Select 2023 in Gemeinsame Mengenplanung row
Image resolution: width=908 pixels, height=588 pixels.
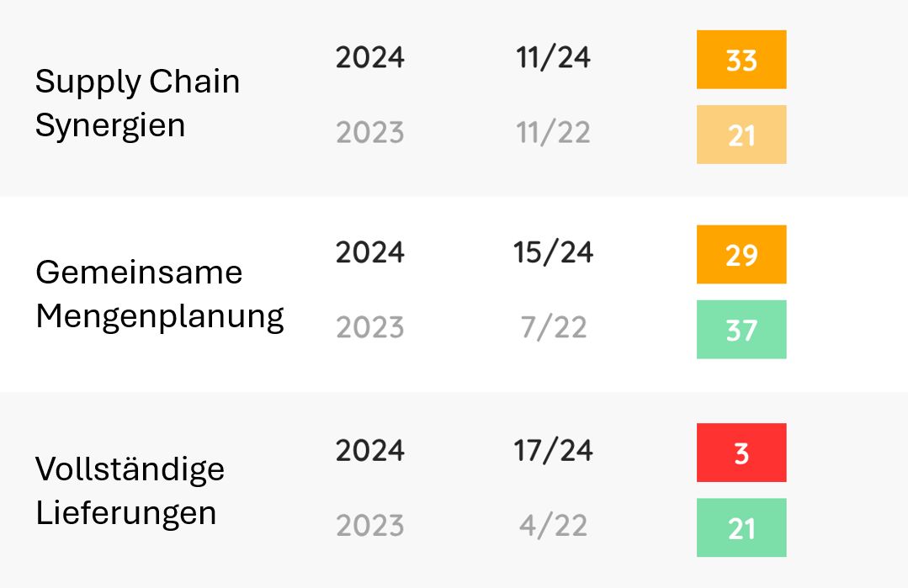369,327
